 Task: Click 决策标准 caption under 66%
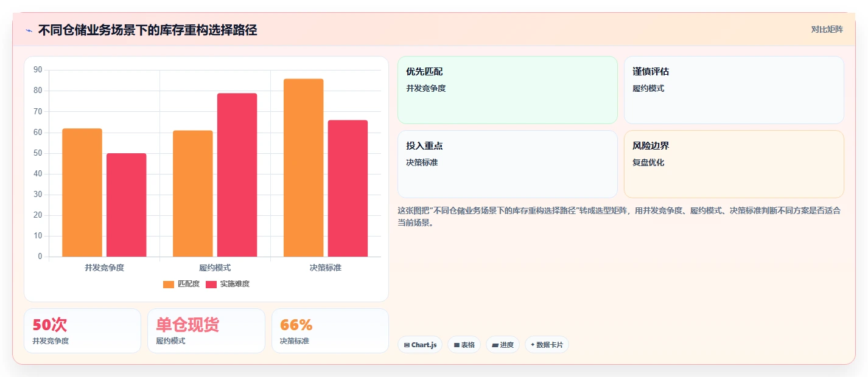click(x=295, y=341)
